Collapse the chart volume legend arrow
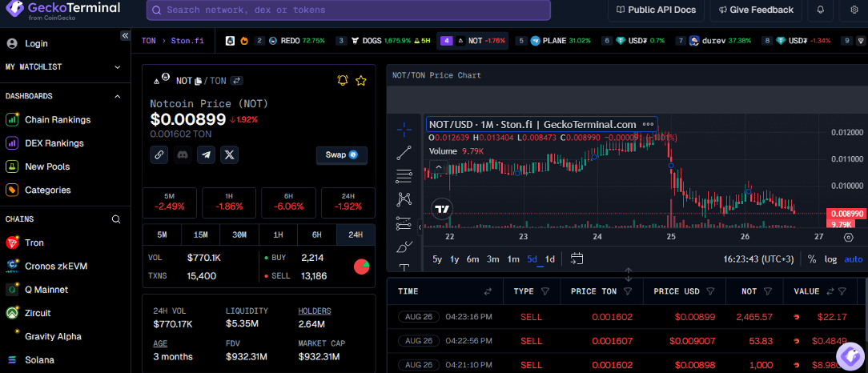Screen dimensions: 868x373 [x=438, y=168]
